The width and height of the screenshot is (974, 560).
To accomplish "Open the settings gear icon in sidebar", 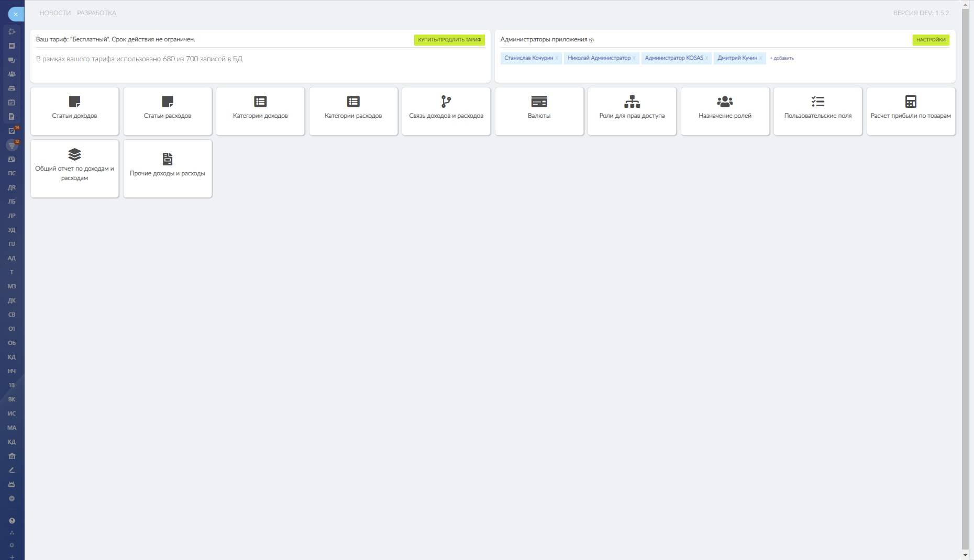I will pos(12,545).
